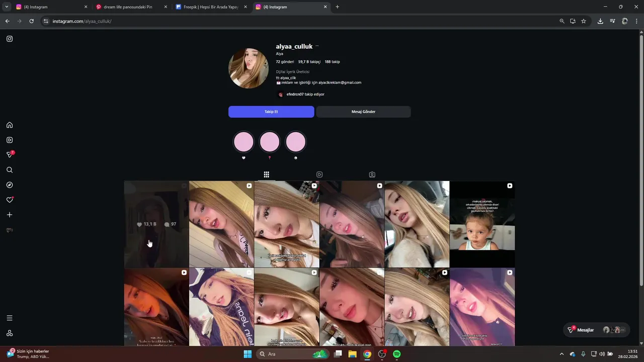Image resolution: width=644 pixels, height=362 pixels.
Task: Open the heart story highlight
Action: [x=244, y=142]
